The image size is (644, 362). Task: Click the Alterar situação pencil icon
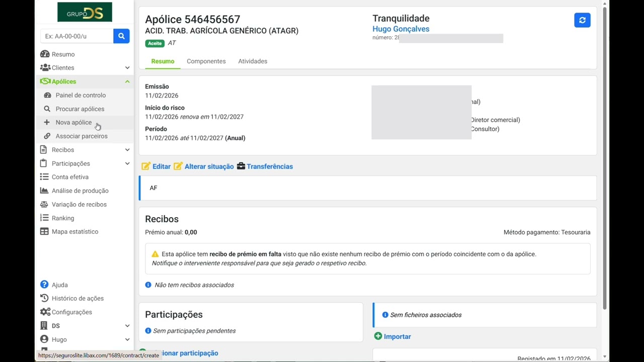click(x=178, y=166)
